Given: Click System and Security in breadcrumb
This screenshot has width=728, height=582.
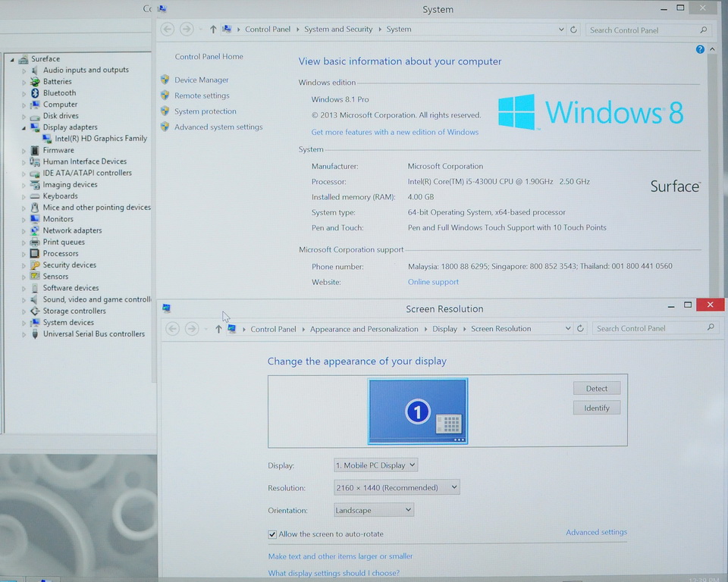Looking at the screenshot, I should click(x=338, y=30).
